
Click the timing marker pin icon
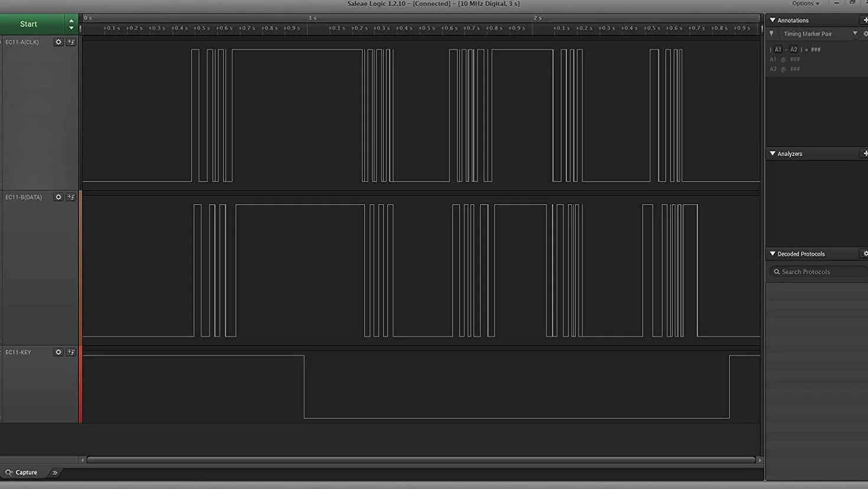coord(772,34)
